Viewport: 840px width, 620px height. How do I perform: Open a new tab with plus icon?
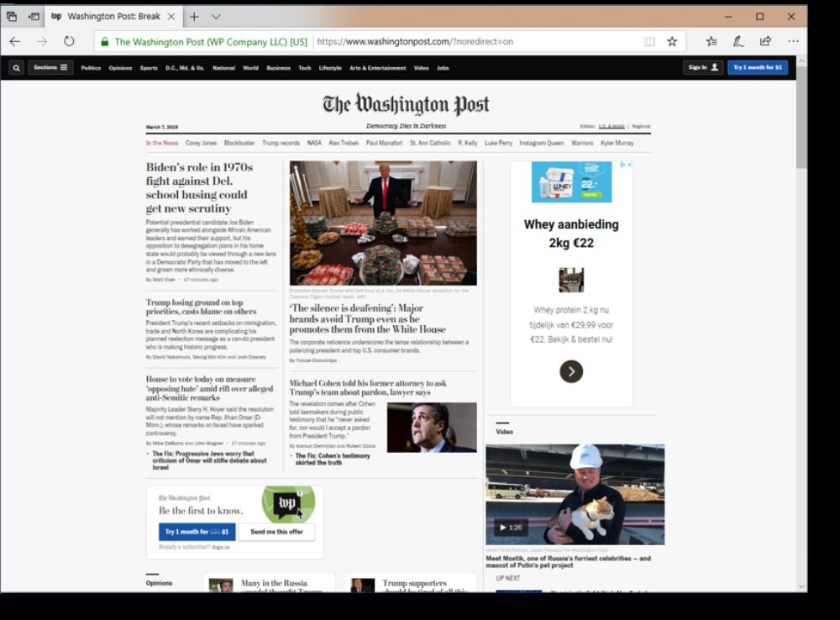click(194, 17)
